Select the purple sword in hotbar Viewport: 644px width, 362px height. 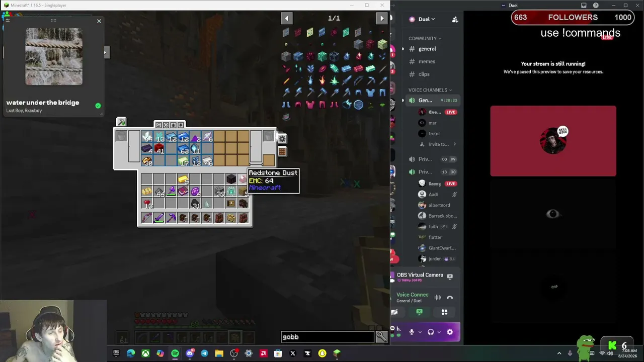tap(159, 218)
